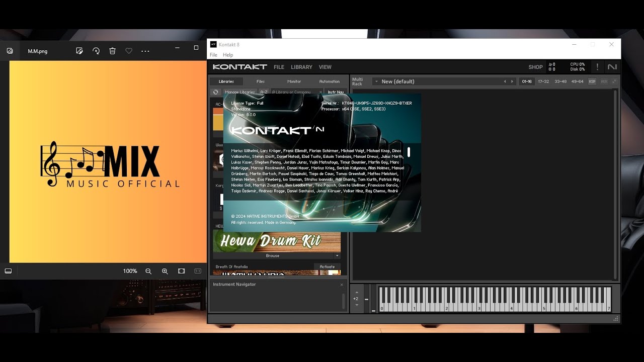Open the Kontakt FILE header menu
The height and width of the screenshot is (362, 644).
click(279, 67)
